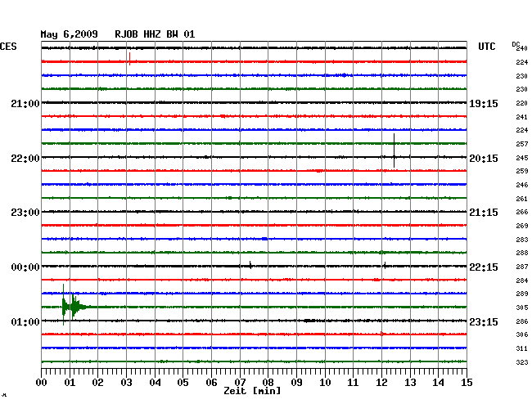Select the local time label "23:00"
Image resolution: width=532 pixels, height=404 pixels.
(25, 213)
